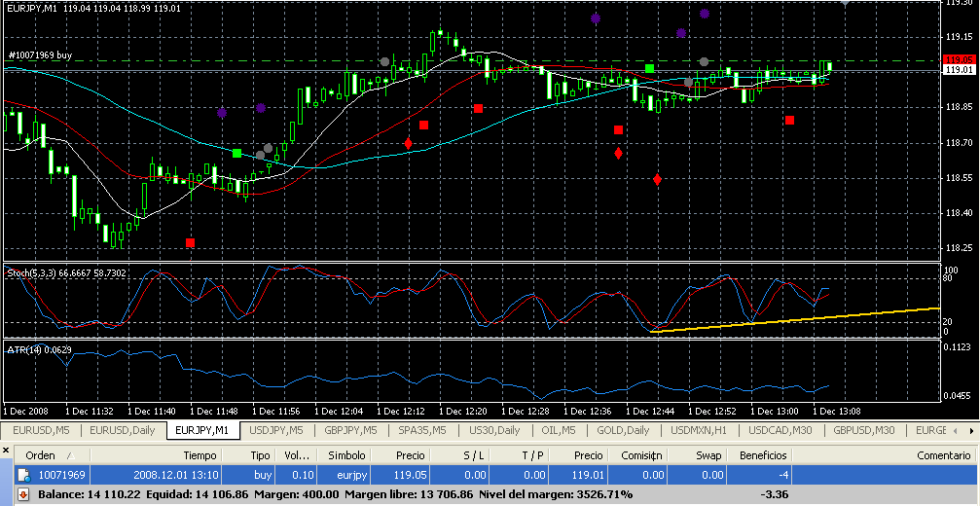Select the yellow trendline in Stochastic panel
980x506 pixels.
click(798, 318)
